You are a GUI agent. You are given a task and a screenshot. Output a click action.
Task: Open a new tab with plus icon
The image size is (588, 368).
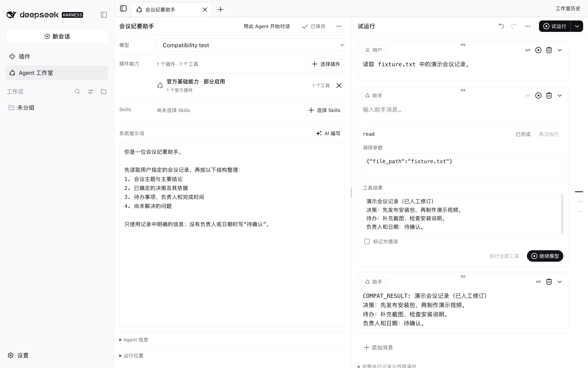click(x=220, y=9)
